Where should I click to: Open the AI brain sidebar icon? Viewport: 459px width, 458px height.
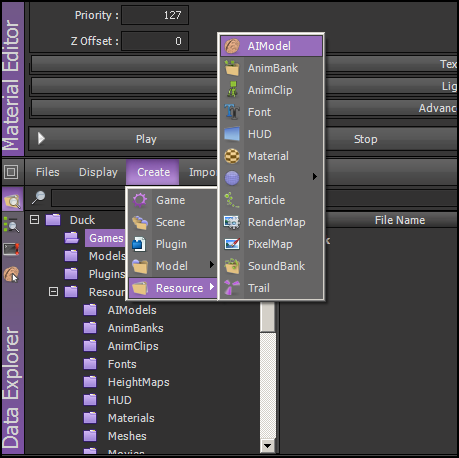(11, 274)
